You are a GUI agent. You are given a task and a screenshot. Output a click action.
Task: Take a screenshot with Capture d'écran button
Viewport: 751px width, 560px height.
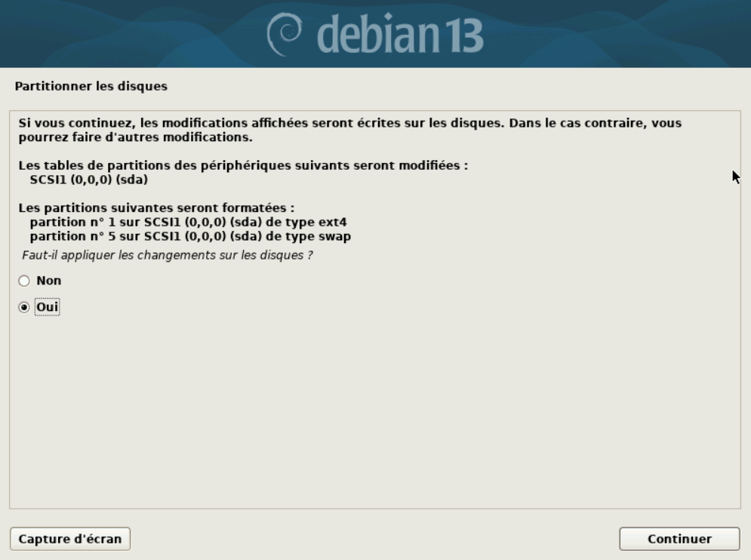click(70, 539)
